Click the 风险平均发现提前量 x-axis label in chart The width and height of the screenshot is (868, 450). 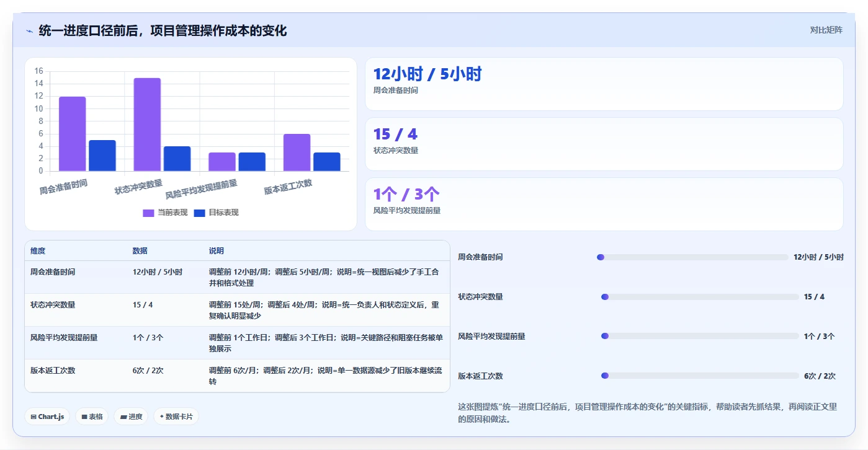pos(202,189)
